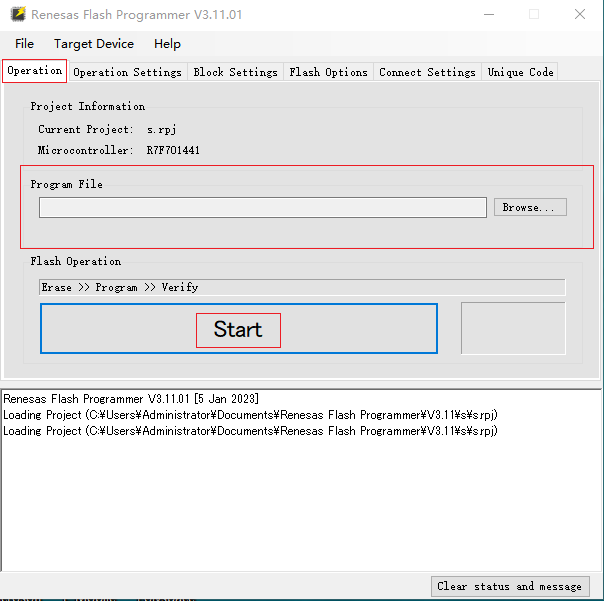Click the Erase >> Program >> Verify field
Image resolution: width=604 pixels, height=601 pixels.
coord(302,287)
